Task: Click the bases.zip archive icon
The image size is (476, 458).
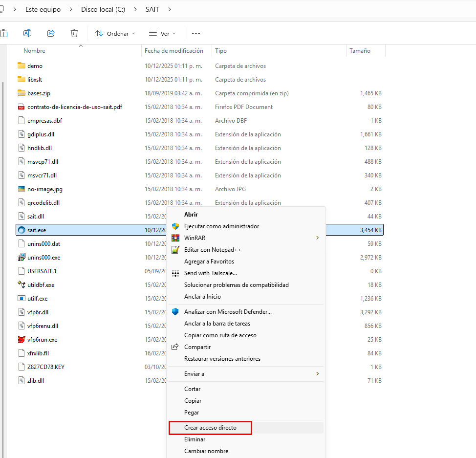Action: (21, 93)
